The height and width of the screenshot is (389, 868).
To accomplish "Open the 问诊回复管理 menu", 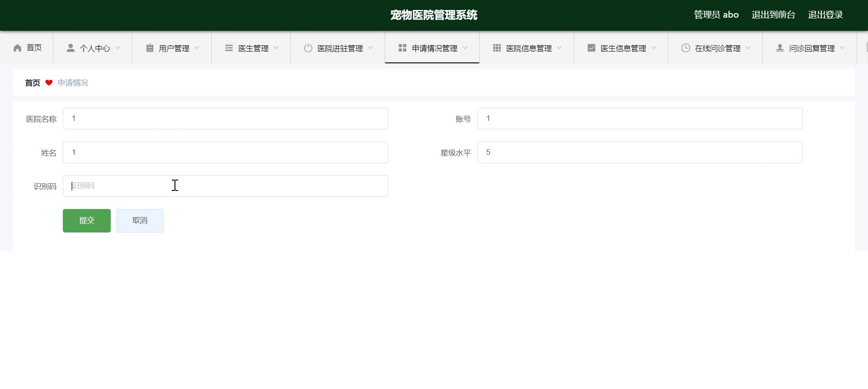I will click(x=810, y=47).
